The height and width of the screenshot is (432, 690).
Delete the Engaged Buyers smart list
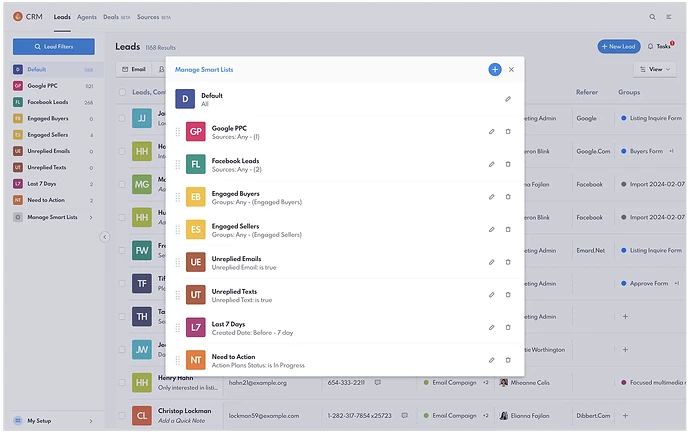click(x=508, y=197)
